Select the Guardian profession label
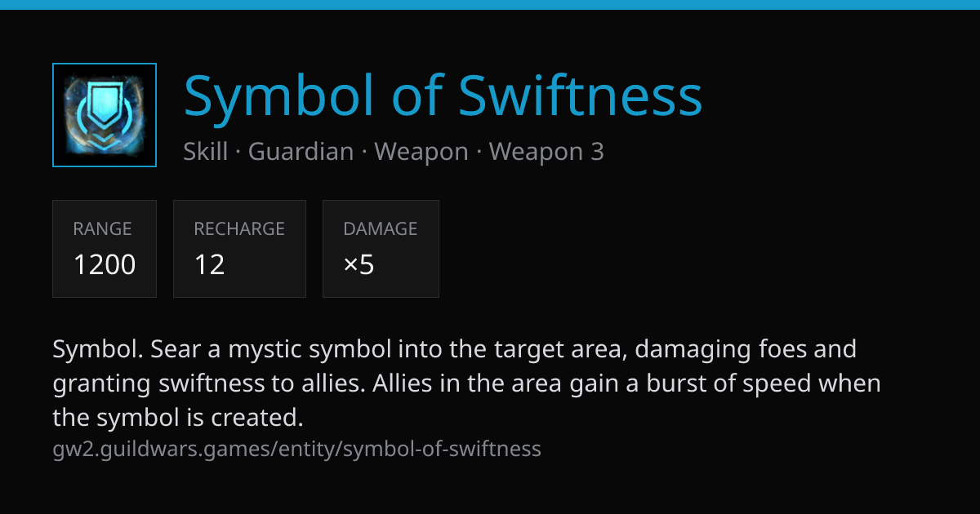The width and height of the screenshot is (980, 514). 301,152
